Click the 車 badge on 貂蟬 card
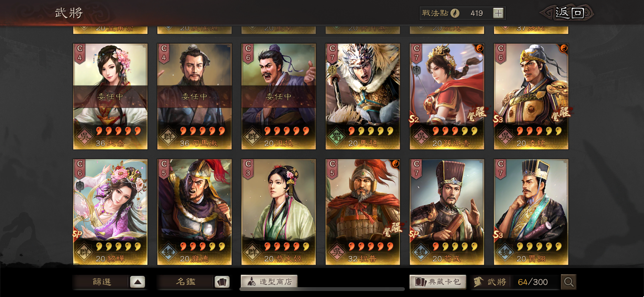 click(x=80, y=186)
